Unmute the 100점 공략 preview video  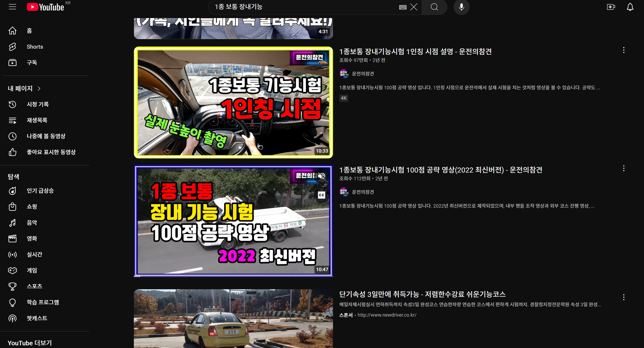pyautogui.click(x=322, y=176)
